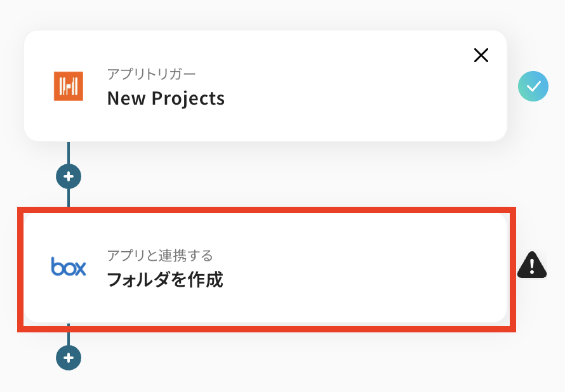The width and height of the screenshot is (565, 392).
Task: Select the "New Projects" title text
Action: click(166, 98)
